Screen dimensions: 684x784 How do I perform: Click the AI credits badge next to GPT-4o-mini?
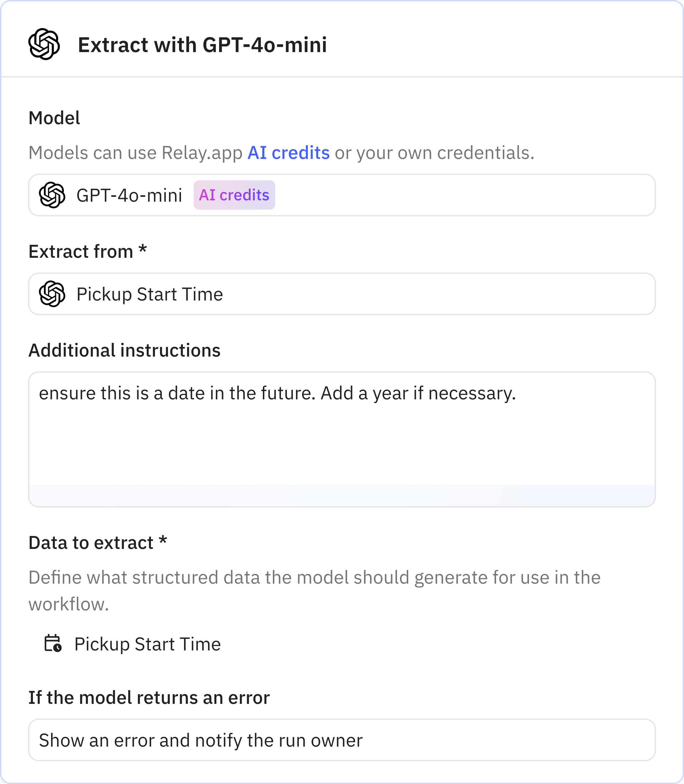coord(234,195)
